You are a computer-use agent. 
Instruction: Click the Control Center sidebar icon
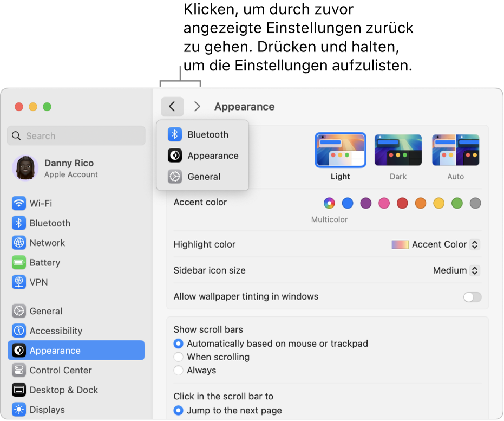[19, 370]
